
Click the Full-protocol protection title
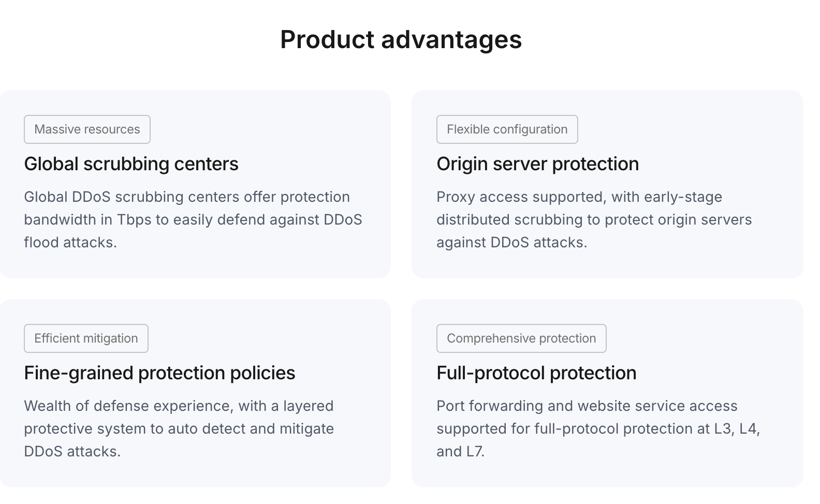coord(536,373)
